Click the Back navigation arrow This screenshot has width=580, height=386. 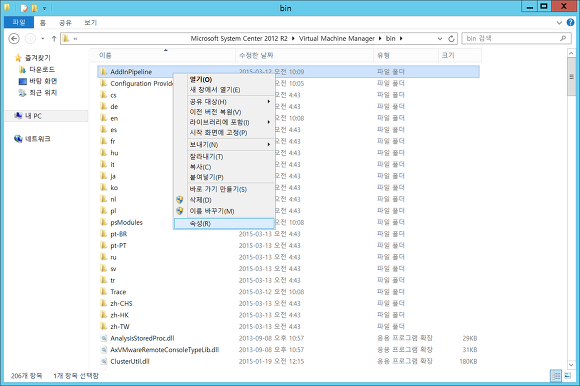coord(14,38)
